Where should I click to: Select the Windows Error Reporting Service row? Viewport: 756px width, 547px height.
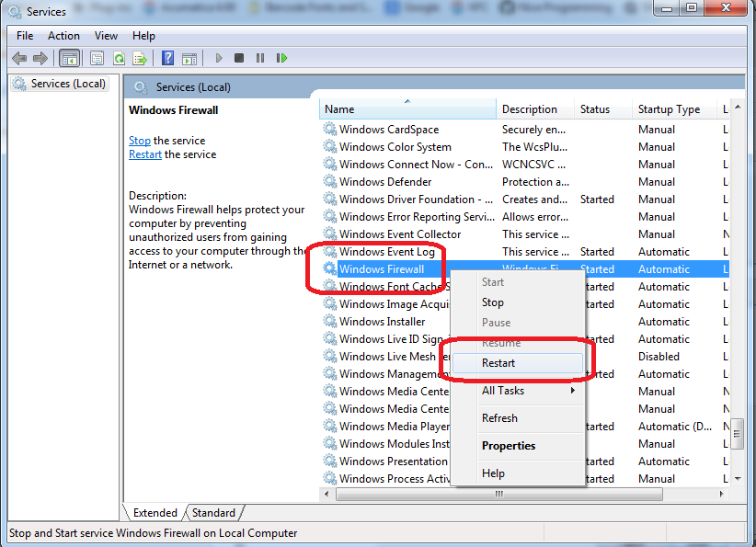click(525, 216)
